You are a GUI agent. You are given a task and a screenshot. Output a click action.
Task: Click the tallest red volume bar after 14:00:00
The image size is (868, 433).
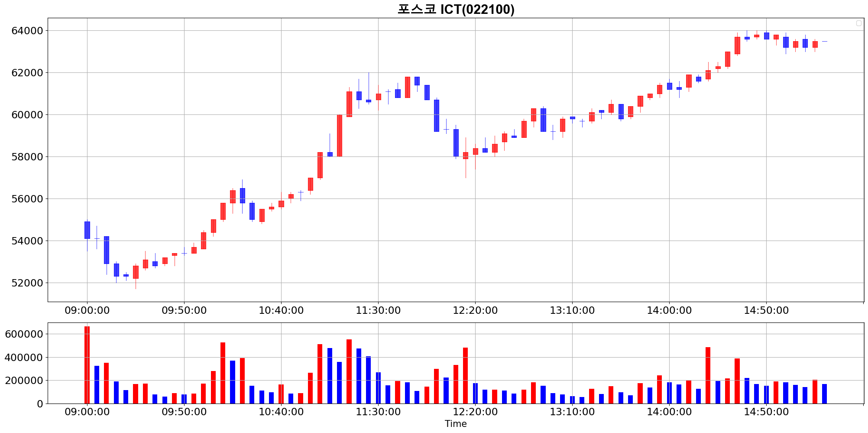708,375
